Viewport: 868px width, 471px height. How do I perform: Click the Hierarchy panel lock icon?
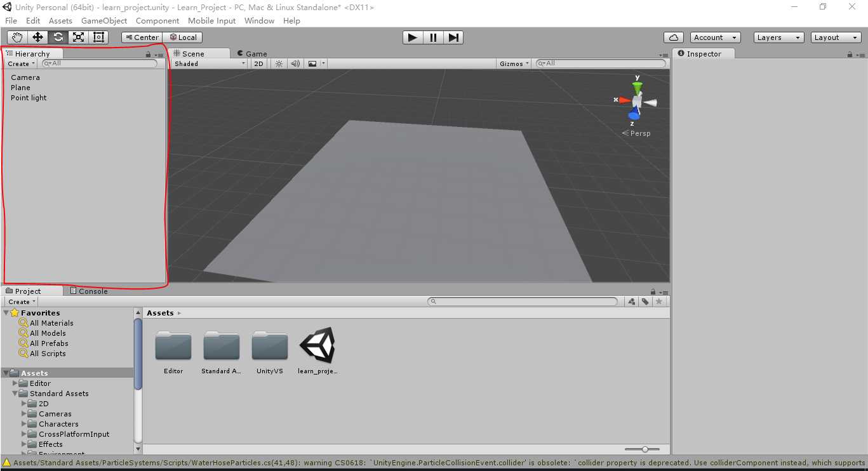149,55
